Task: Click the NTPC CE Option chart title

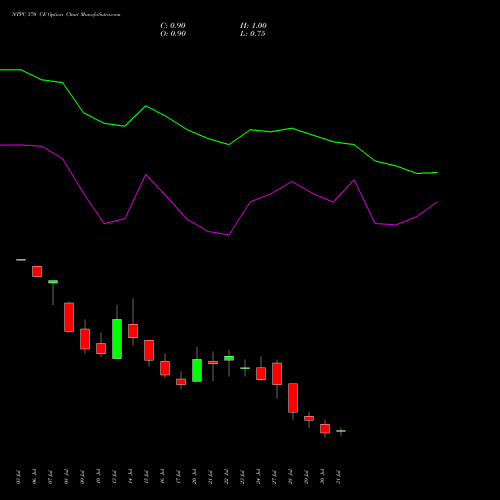Action: click(x=66, y=14)
